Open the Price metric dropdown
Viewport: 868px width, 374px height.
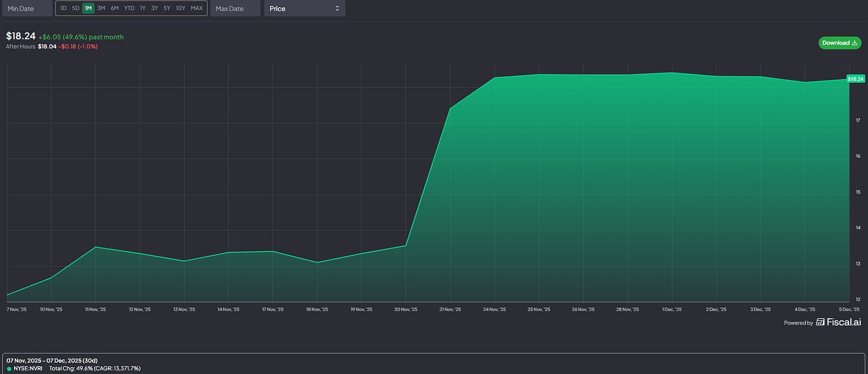pos(305,8)
